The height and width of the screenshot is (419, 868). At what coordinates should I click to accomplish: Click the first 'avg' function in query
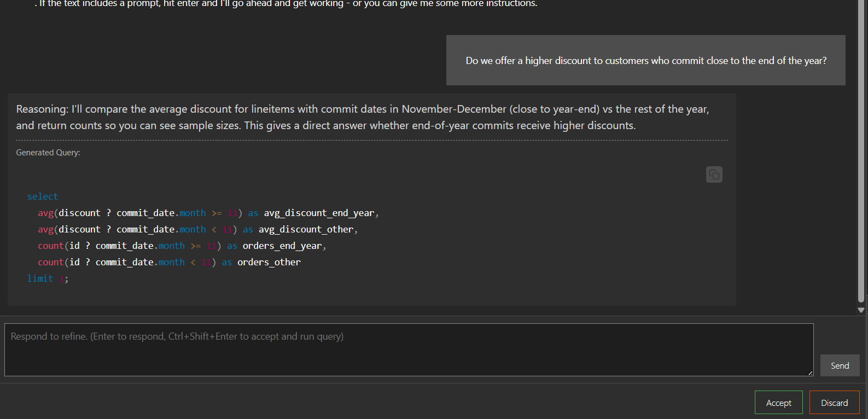point(45,213)
